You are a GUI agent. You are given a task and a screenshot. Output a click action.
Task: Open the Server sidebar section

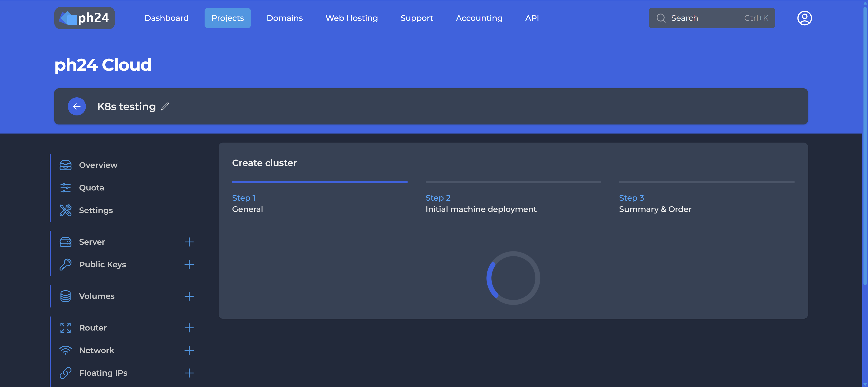click(x=92, y=242)
